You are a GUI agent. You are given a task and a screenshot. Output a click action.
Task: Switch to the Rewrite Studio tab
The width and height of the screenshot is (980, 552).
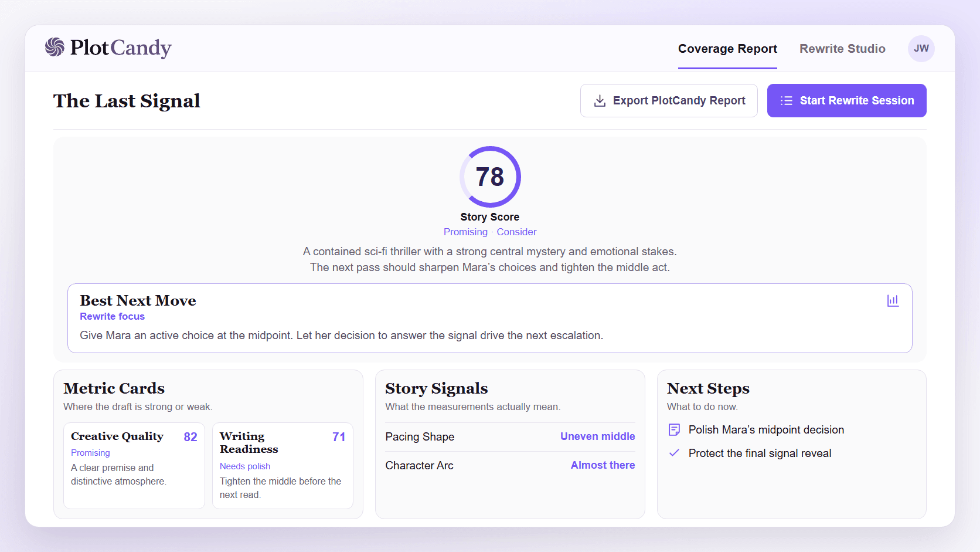[x=842, y=49]
